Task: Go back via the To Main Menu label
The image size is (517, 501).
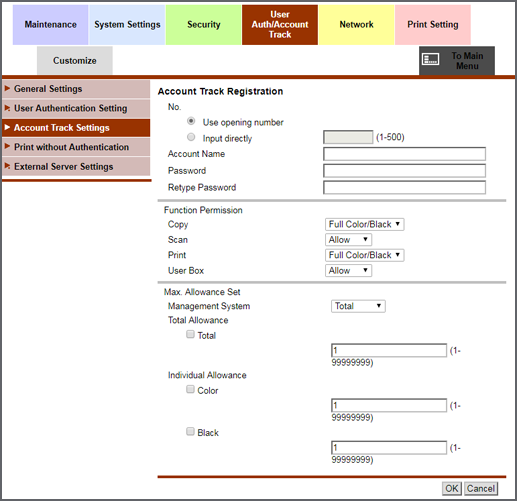Action: [x=467, y=61]
